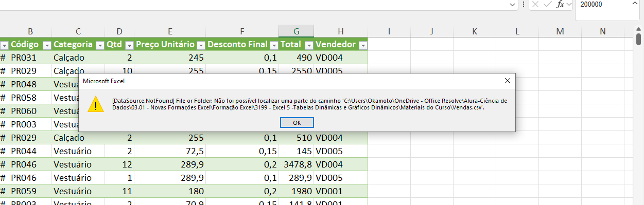Click the quantity cell 12
Screen dimensions: 644x205
[119, 165]
